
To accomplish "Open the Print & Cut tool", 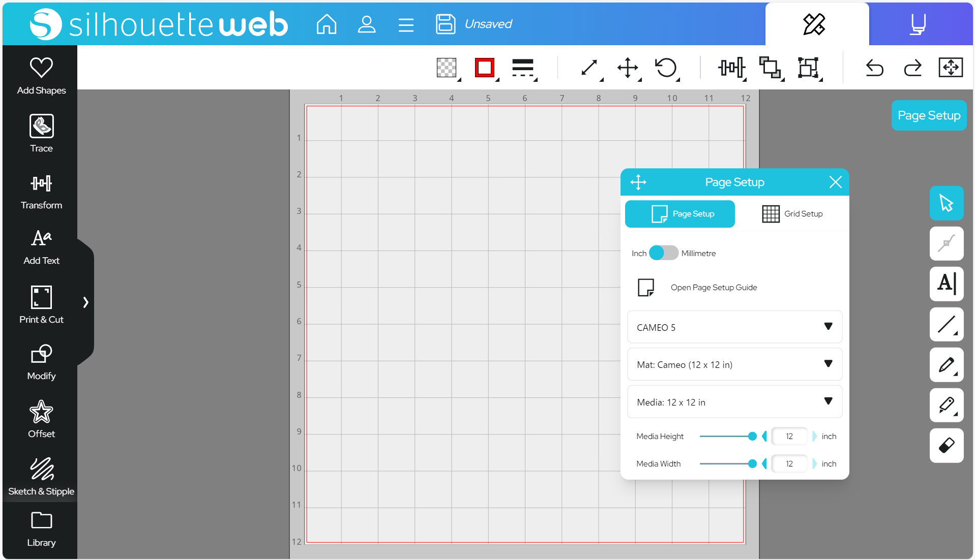I will [41, 304].
